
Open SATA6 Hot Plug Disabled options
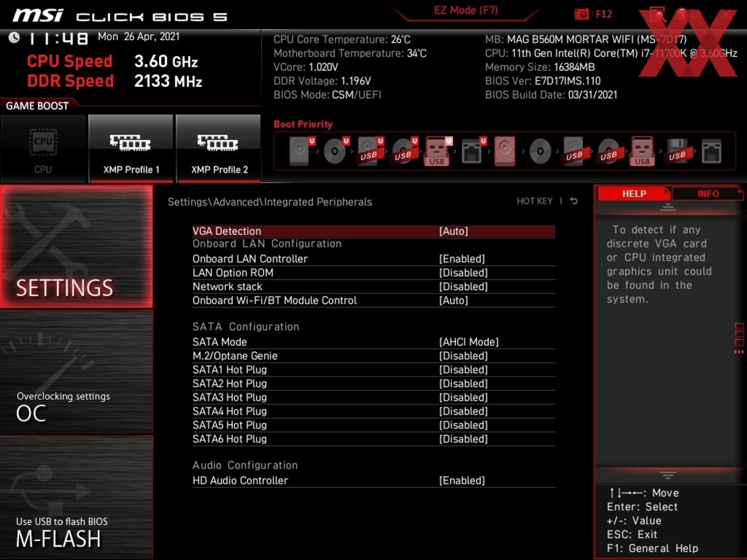click(x=464, y=439)
